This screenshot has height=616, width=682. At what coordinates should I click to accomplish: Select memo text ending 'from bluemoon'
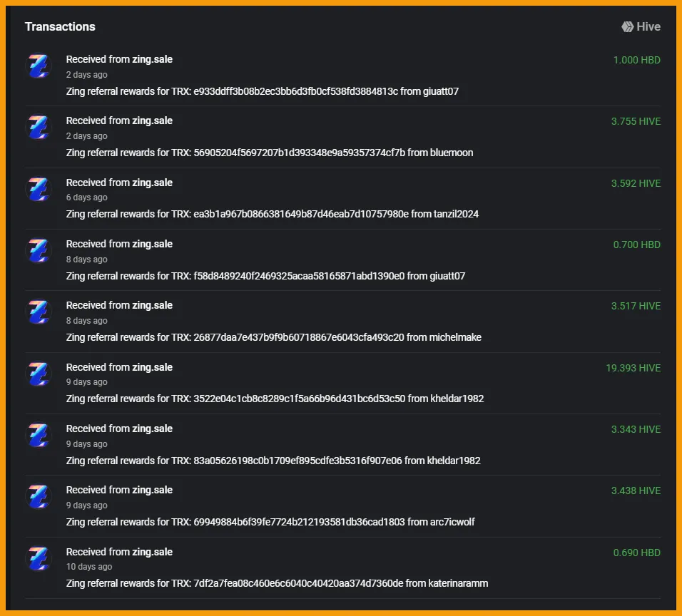[270, 153]
